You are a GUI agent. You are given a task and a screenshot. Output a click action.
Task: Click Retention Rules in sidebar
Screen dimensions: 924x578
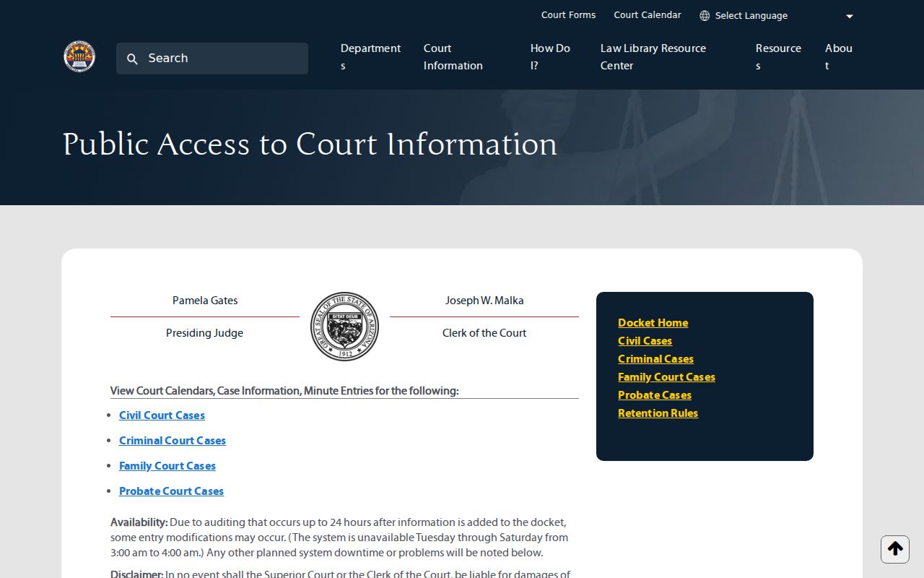[x=658, y=413]
